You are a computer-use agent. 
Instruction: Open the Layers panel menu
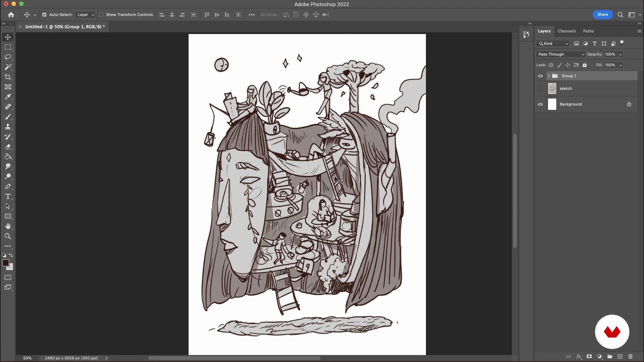pos(639,31)
